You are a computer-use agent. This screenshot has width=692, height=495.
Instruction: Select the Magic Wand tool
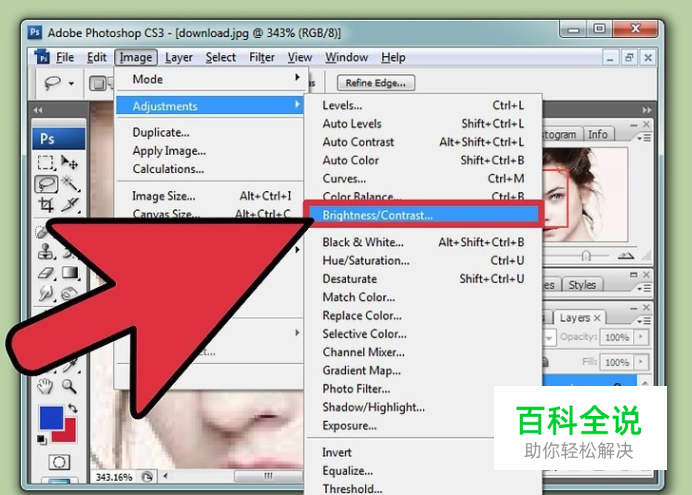click(70, 184)
